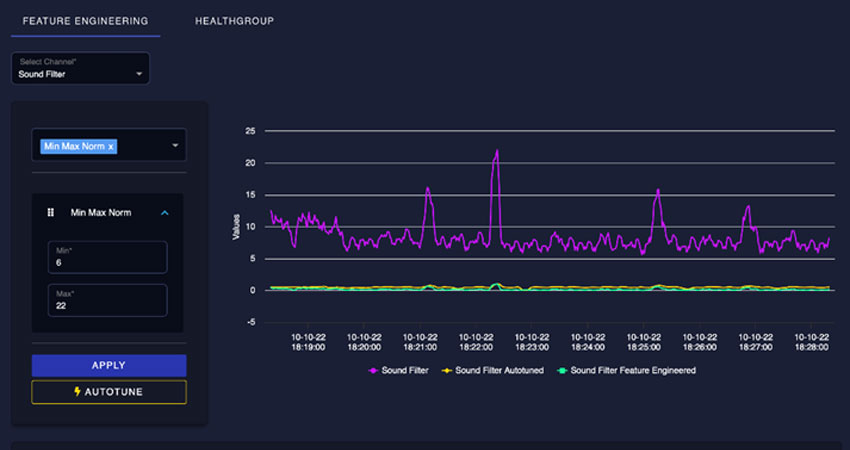Click the Autotune button

point(109,392)
